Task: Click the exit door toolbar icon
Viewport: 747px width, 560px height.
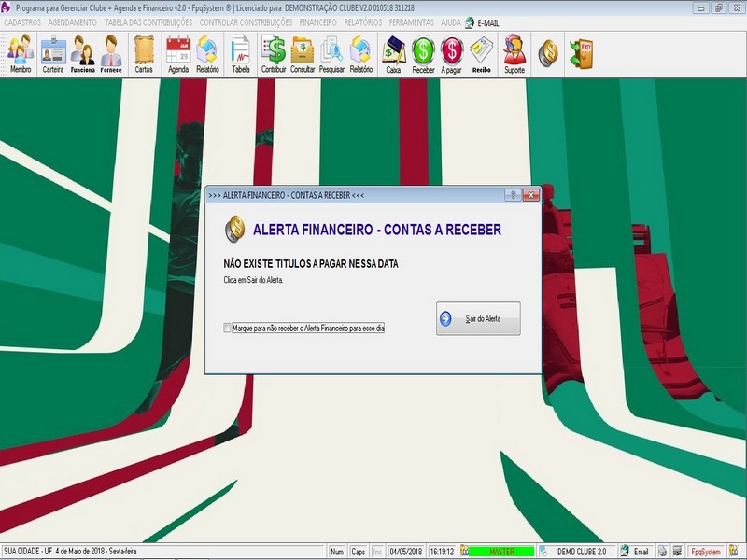Action: (x=581, y=53)
